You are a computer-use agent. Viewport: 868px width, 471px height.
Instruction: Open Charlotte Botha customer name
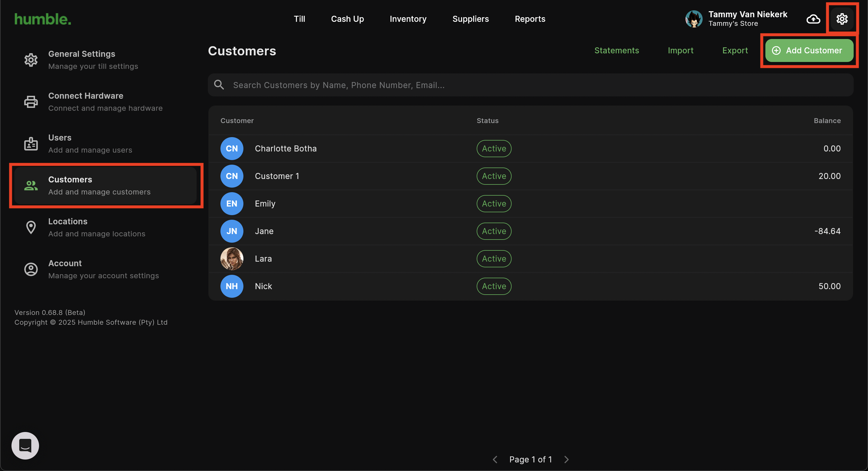click(x=286, y=149)
